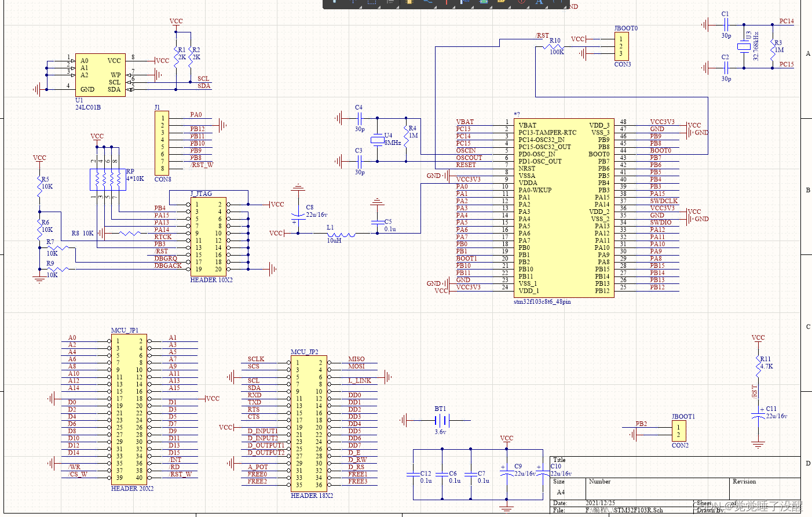The width and height of the screenshot is (812, 517).
Task: Pick the yellow Place Part tool
Action: tap(409, 2)
